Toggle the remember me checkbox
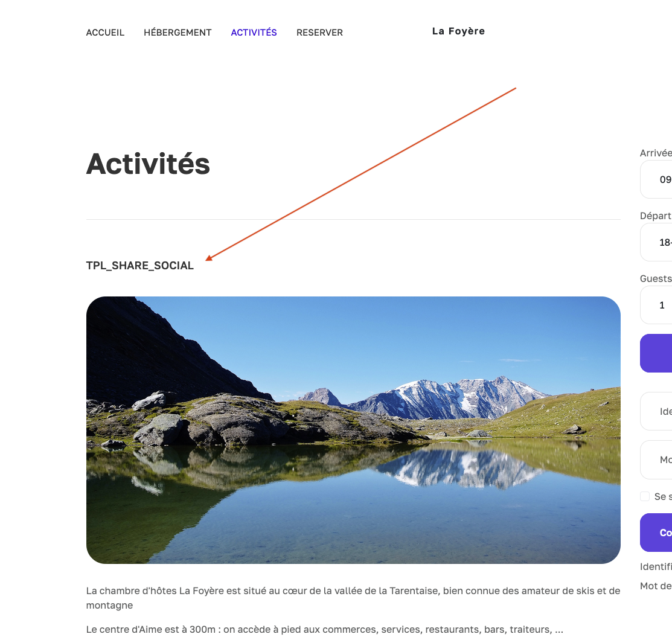The width and height of the screenshot is (672, 637). pyautogui.click(x=645, y=496)
